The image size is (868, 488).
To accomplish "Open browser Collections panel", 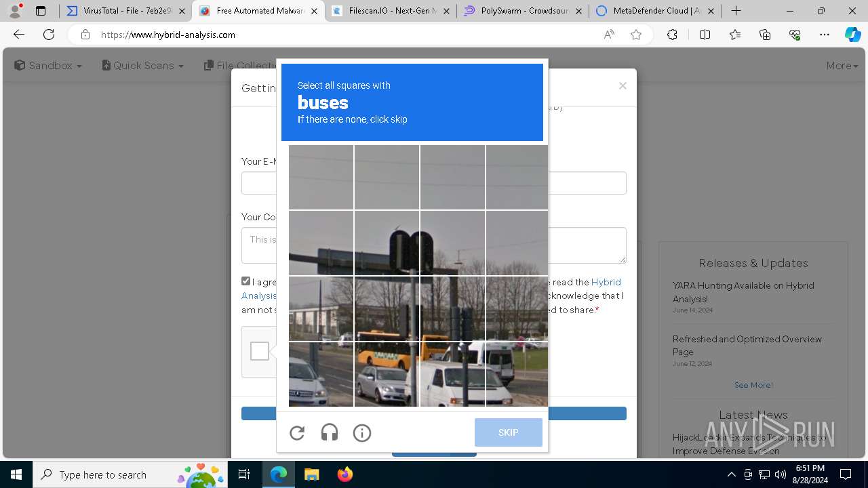I will point(765,35).
